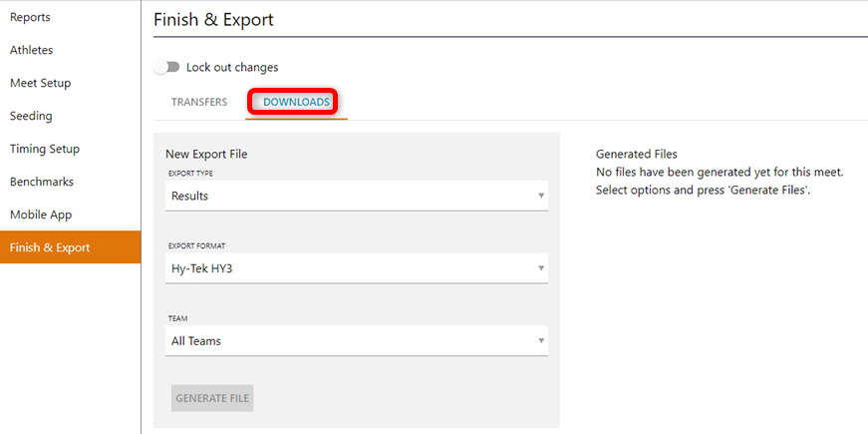Select the Downloads tab

tap(296, 102)
